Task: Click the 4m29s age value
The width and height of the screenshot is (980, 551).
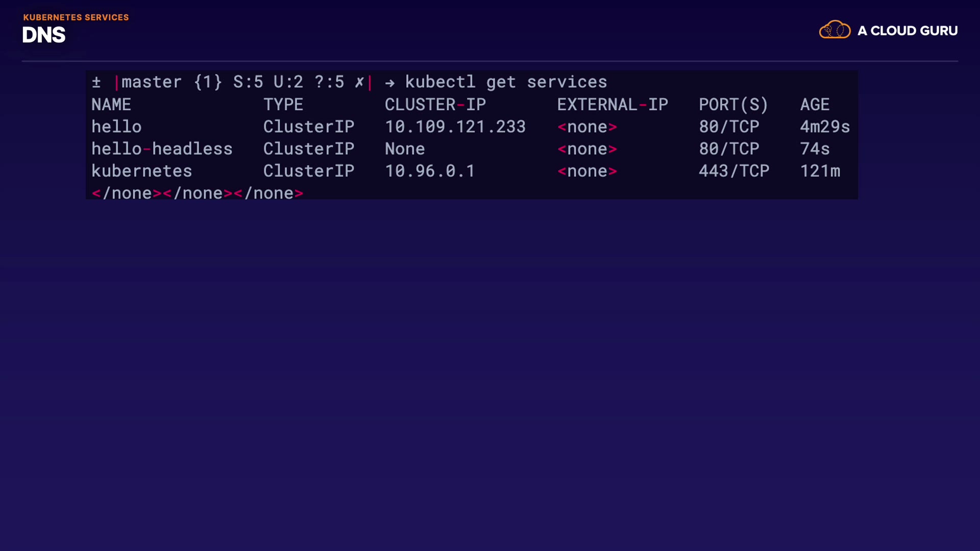Action: [x=825, y=127]
